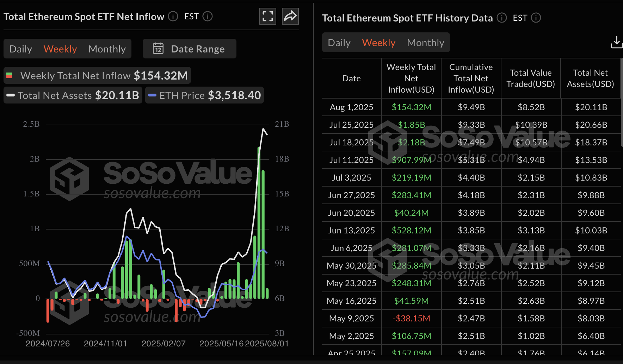The width and height of the screenshot is (623, 364).
Task: Select the Daily tab on the chart panel
Action: click(x=20, y=49)
